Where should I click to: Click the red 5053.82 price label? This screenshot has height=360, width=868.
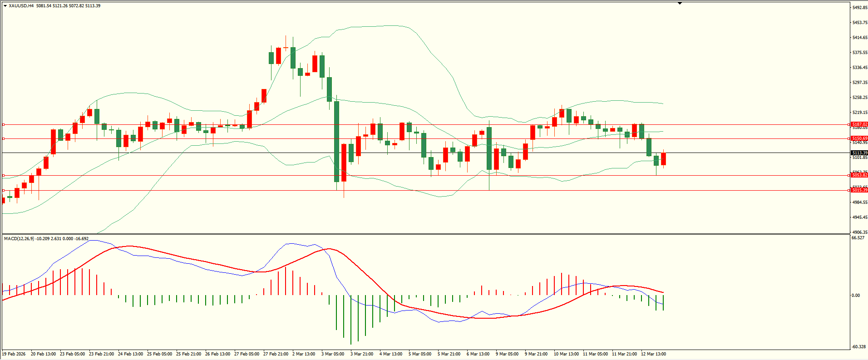pyautogui.click(x=859, y=175)
